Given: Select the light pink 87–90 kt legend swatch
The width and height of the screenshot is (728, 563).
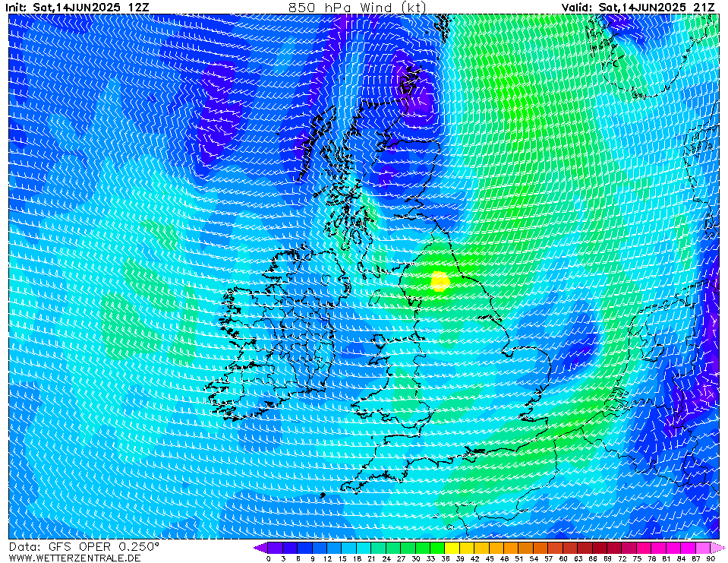Looking at the screenshot, I should coord(704,548).
